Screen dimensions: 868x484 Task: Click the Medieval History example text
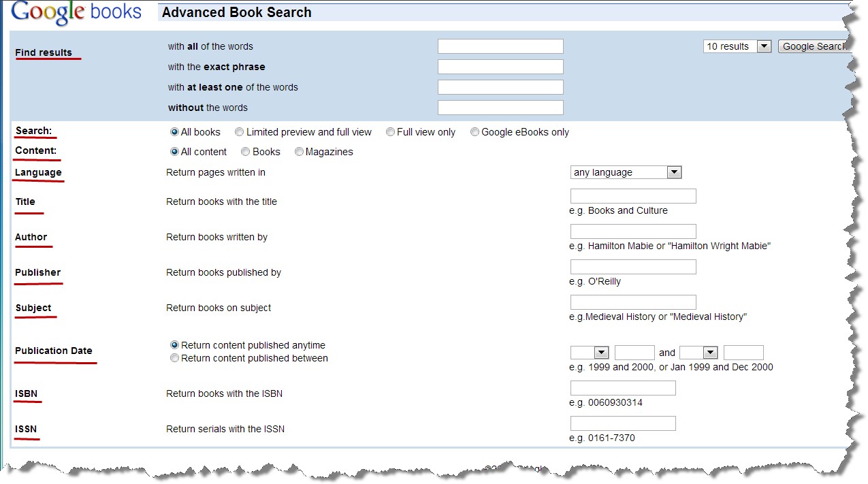click(658, 317)
